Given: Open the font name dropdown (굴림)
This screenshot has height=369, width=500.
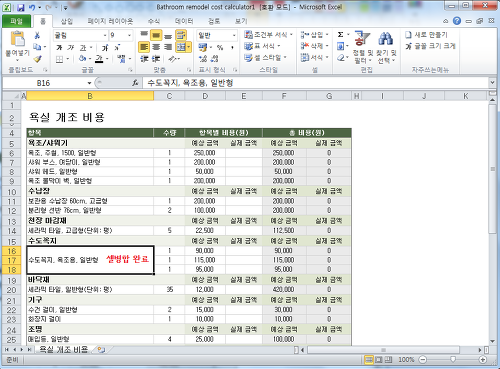Looking at the screenshot, I should [105, 35].
